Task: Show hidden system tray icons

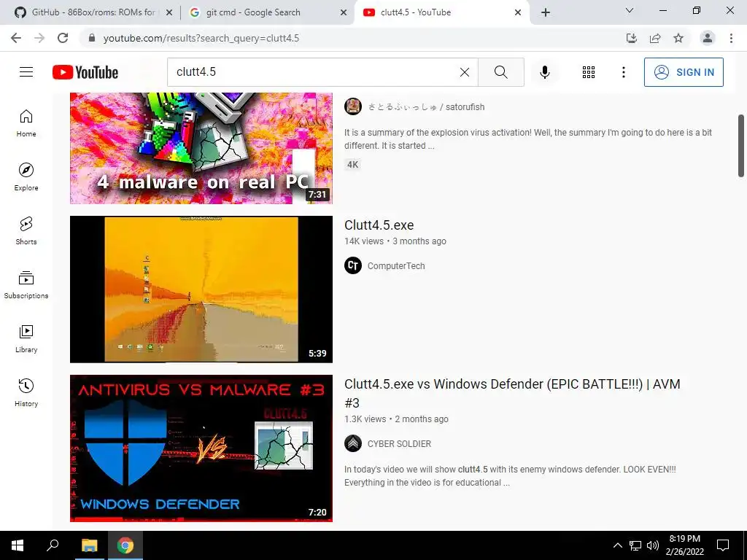Action: click(x=617, y=545)
